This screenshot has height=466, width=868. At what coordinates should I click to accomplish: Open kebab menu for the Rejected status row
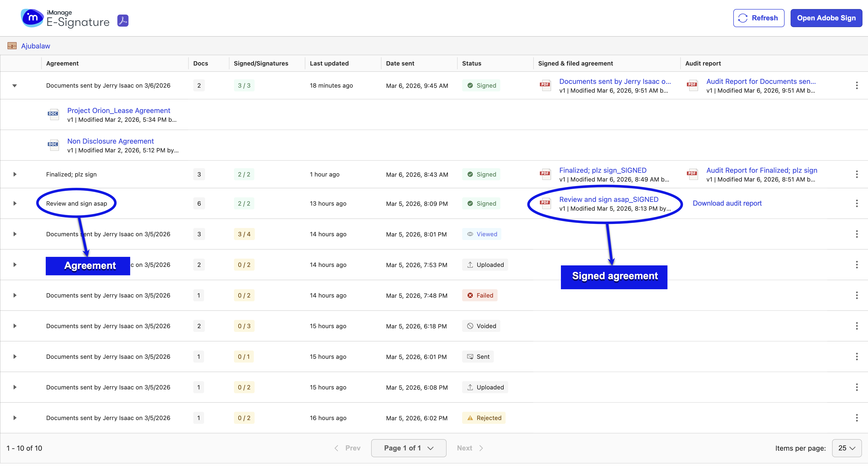[856, 418]
